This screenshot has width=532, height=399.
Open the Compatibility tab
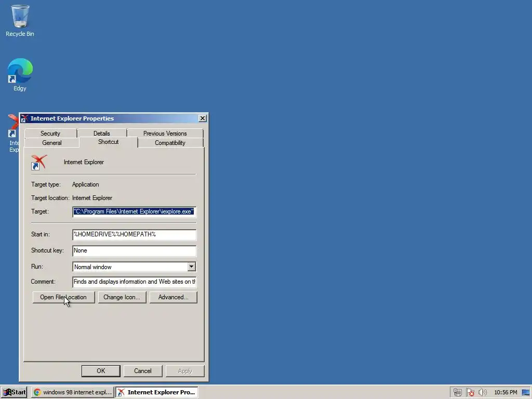click(x=170, y=143)
